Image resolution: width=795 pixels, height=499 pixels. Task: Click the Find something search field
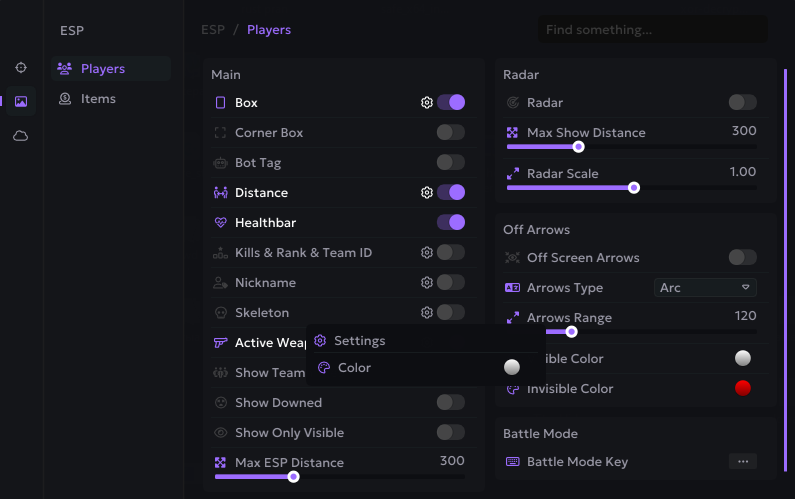[655, 30]
